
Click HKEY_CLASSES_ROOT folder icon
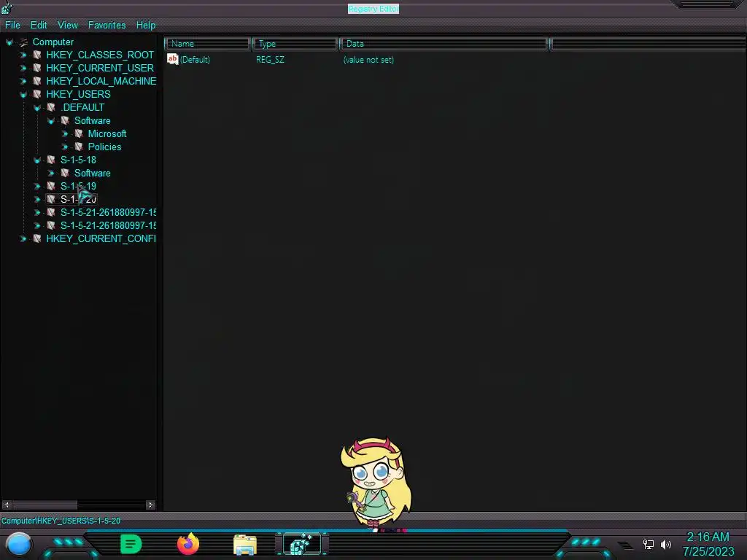pos(36,55)
